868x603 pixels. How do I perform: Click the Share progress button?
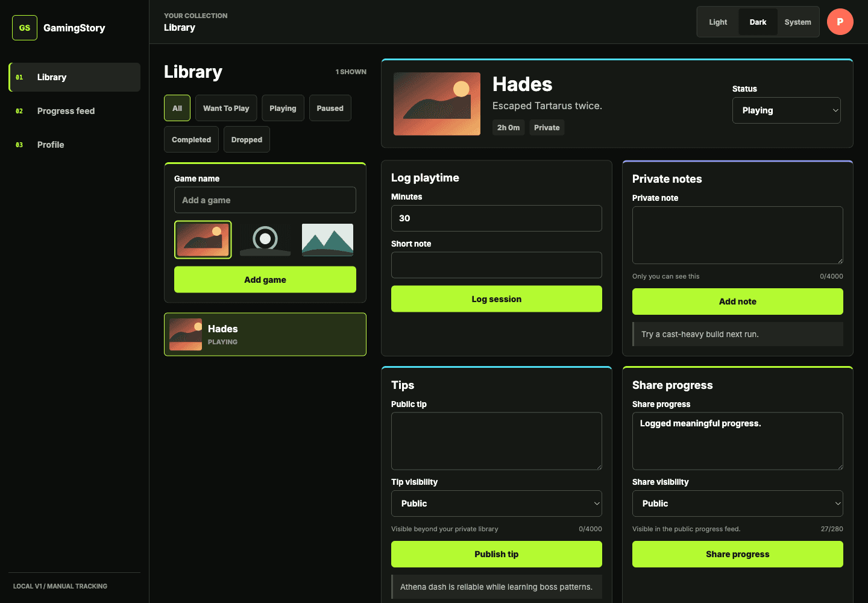(x=738, y=554)
